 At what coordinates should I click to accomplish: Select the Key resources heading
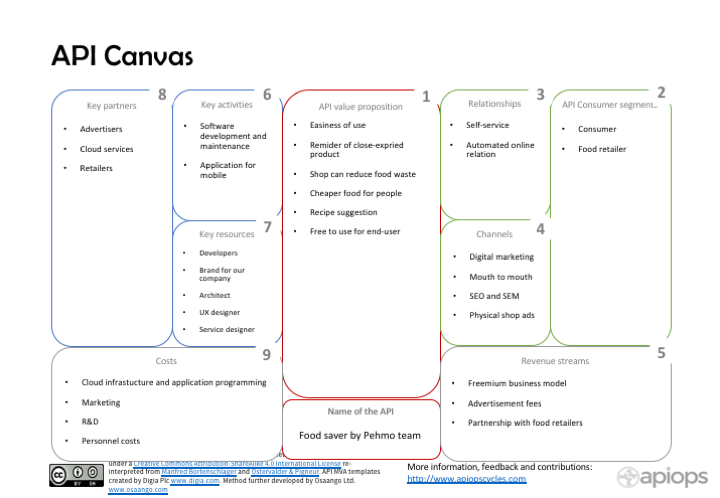click(x=226, y=234)
